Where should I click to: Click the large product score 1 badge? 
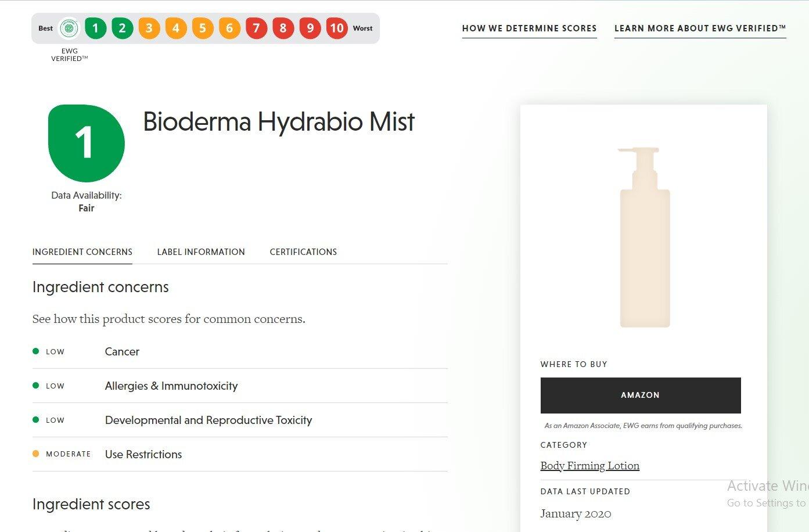click(x=86, y=143)
